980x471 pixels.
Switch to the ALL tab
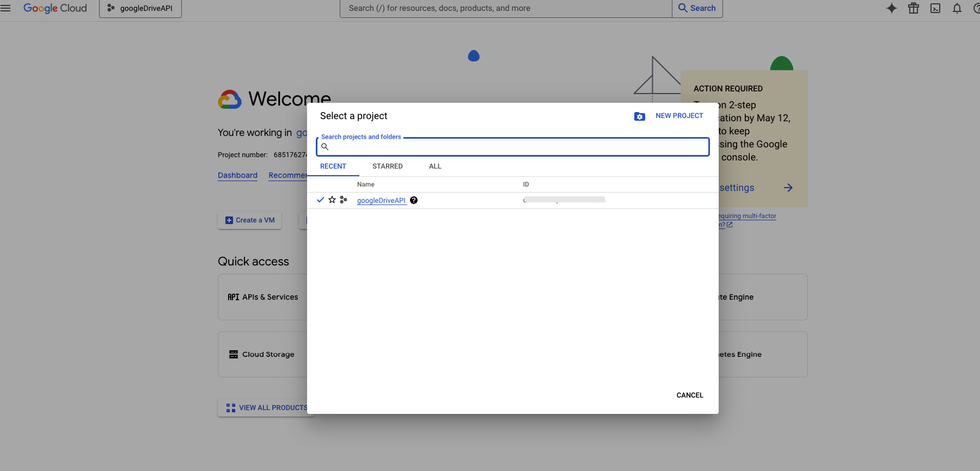tap(435, 166)
